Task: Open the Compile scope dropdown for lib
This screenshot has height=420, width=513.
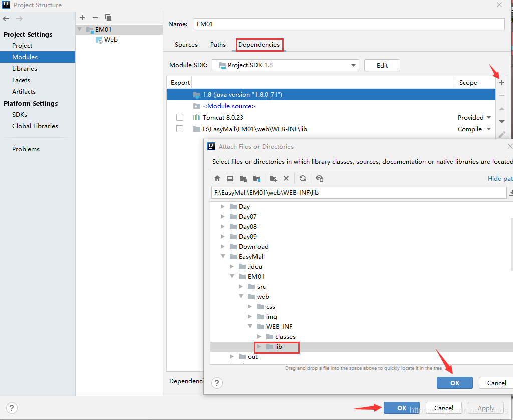Action: [x=489, y=129]
